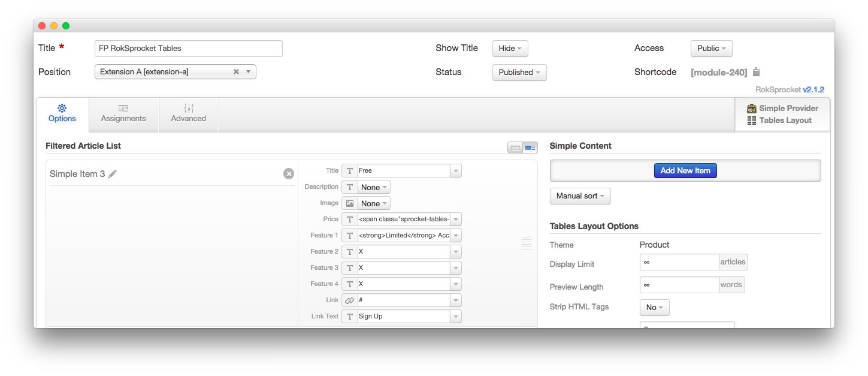This screenshot has width=868, height=376.
Task: Open the Status Published dropdown
Action: point(519,73)
